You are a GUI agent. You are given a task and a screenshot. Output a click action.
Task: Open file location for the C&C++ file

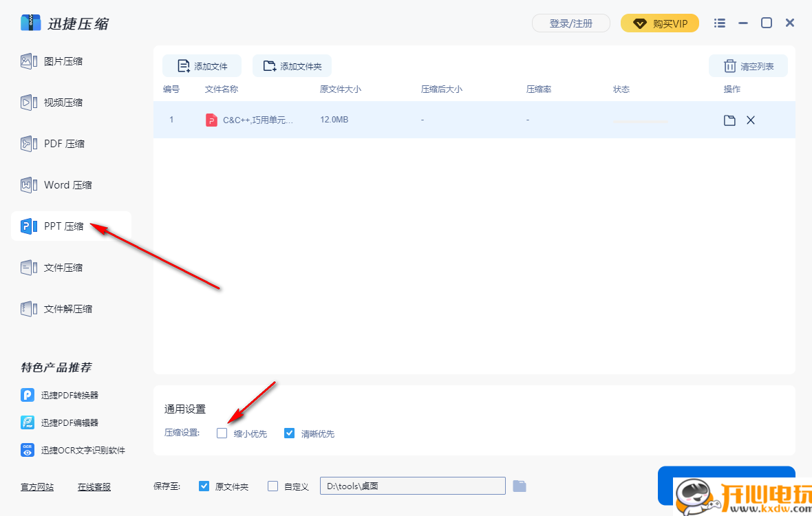coord(729,120)
